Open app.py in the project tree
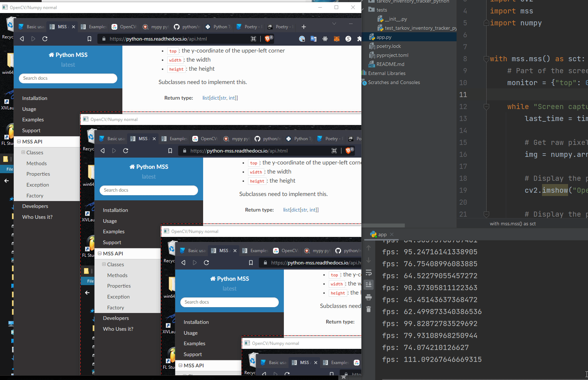 point(384,37)
